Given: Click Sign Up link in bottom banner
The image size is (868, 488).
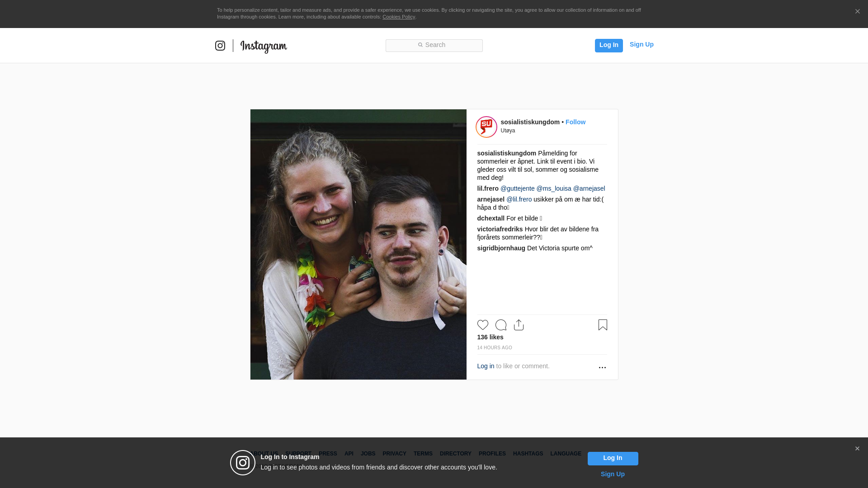Looking at the screenshot, I should (x=613, y=474).
